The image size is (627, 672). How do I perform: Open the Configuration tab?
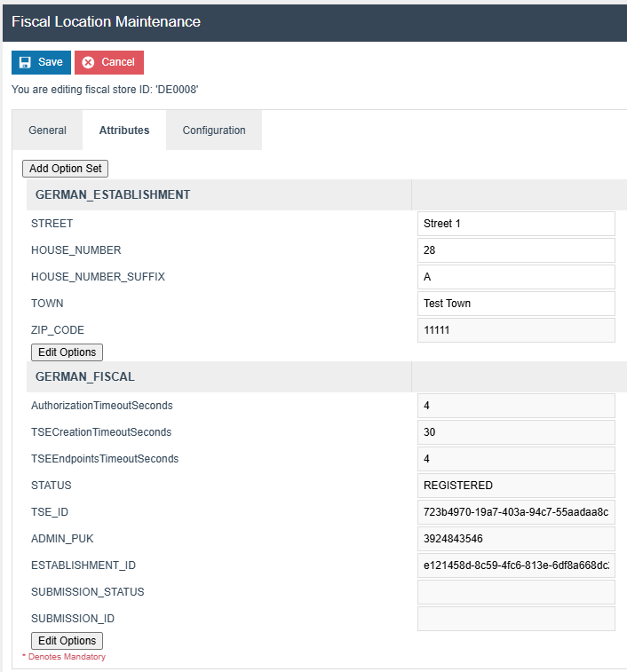pos(214,130)
